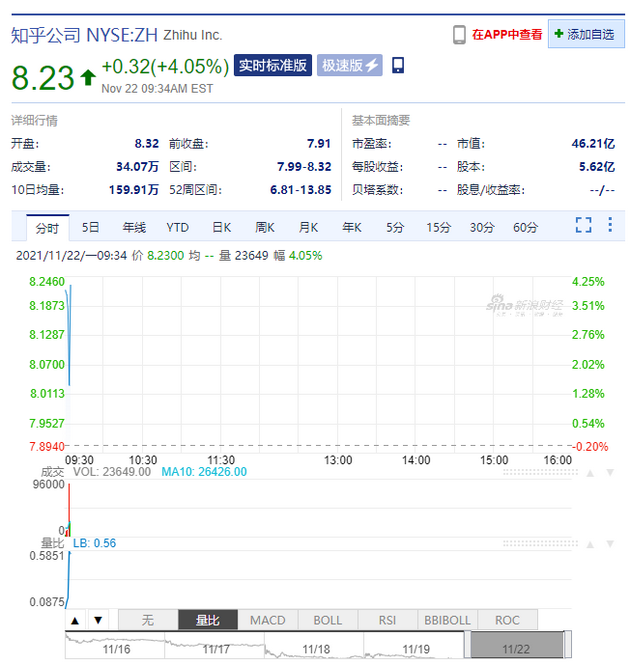Move 量比 indicator panel down
The width and height of the screenshot is (630, 665).
tap(610, 544)
